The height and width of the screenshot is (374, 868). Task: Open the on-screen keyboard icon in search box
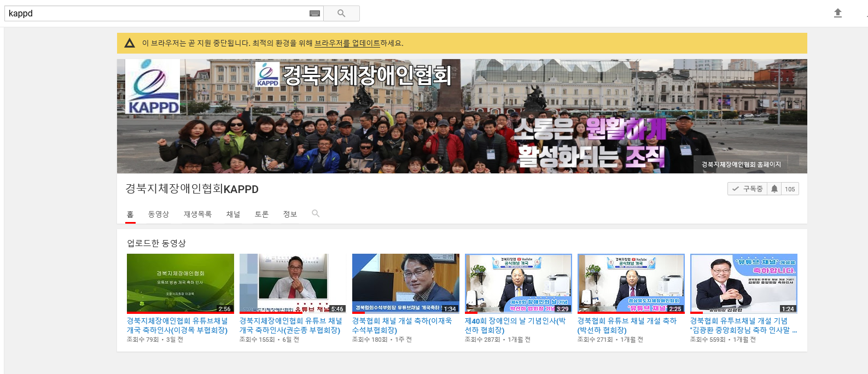coord(314,13)
